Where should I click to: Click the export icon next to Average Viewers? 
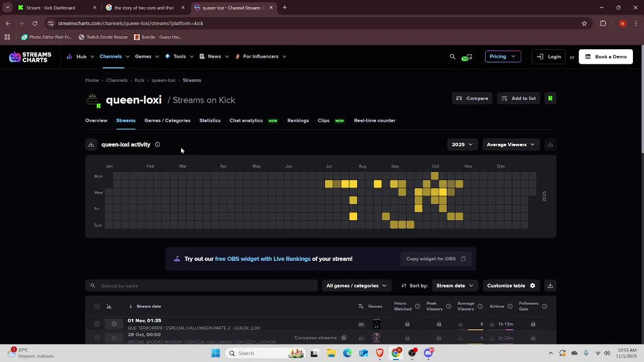pos(550,145)
